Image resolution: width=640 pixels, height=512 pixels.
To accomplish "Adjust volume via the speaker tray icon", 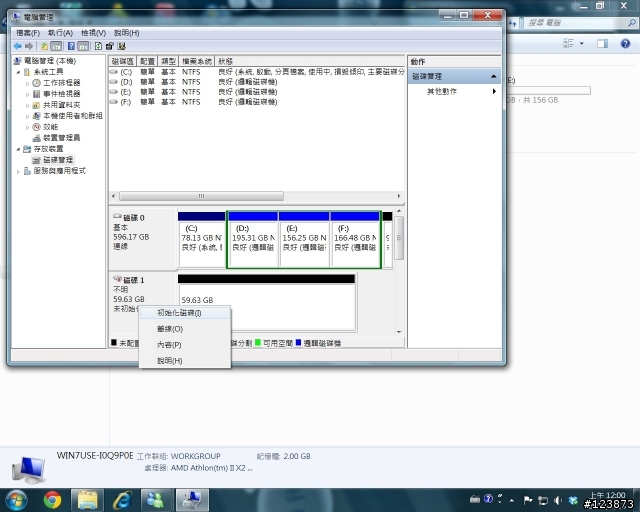I will (558, 500).
